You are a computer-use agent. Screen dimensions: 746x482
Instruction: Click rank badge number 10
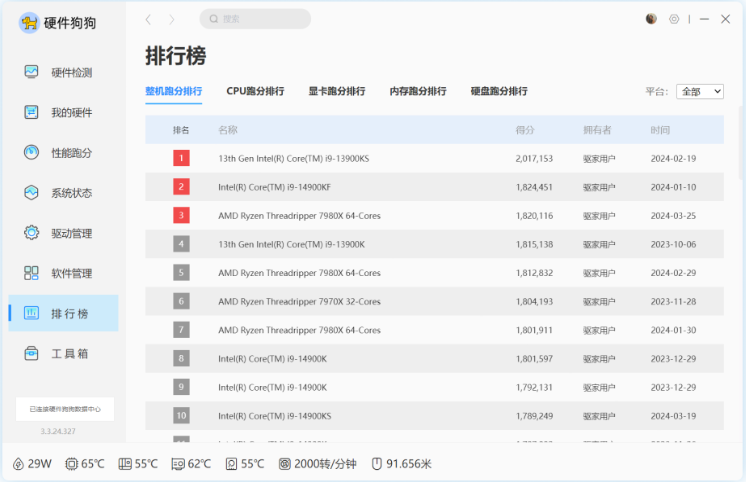click(x=181, y=415)
